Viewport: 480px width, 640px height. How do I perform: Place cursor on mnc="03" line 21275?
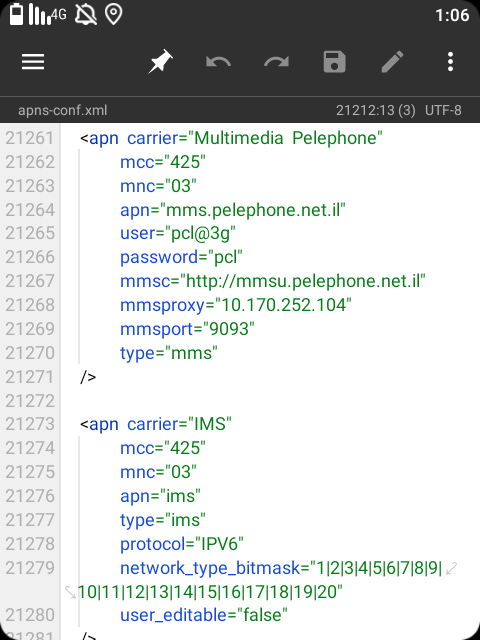[158, 472]
